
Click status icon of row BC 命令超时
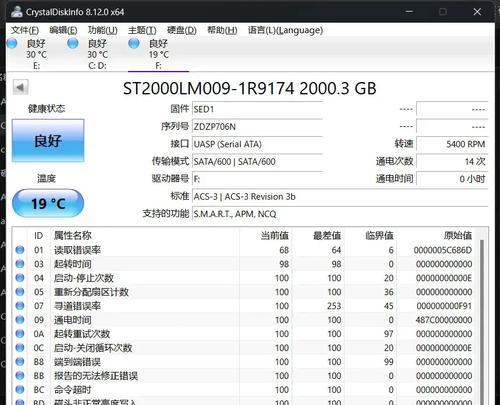point(20,390)
